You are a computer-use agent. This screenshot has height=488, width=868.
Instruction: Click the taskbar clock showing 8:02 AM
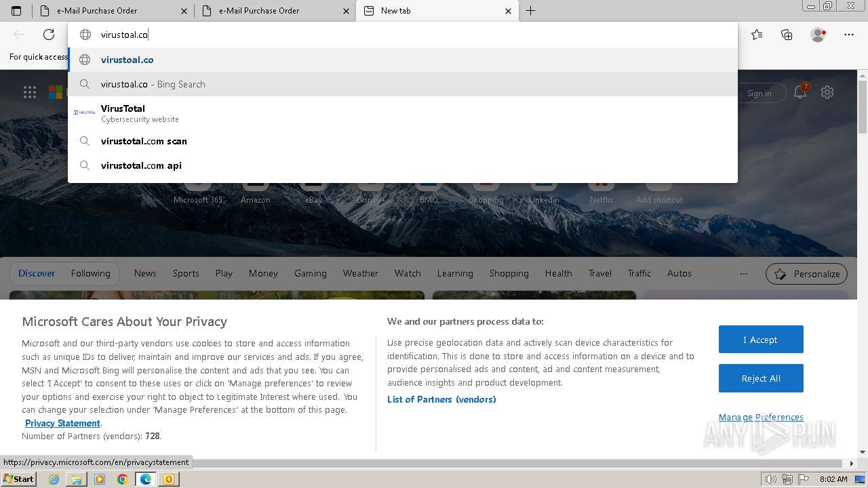coord(833,479)
